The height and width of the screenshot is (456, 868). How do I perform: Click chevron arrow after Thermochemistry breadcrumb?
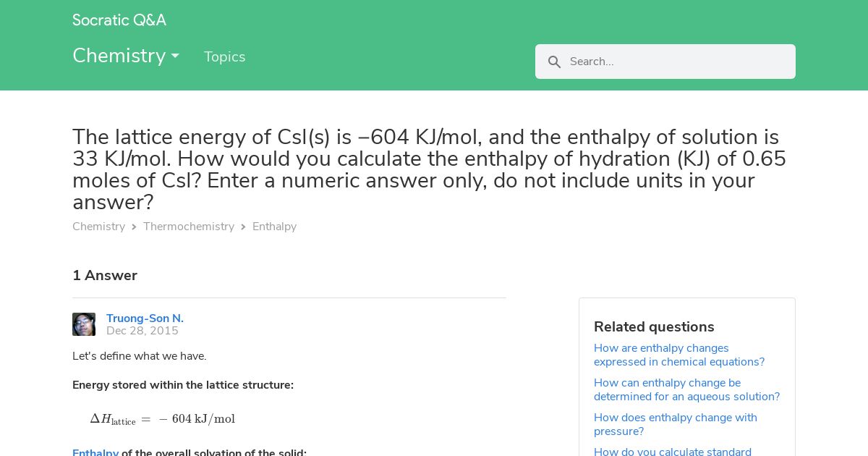[243, 227]
